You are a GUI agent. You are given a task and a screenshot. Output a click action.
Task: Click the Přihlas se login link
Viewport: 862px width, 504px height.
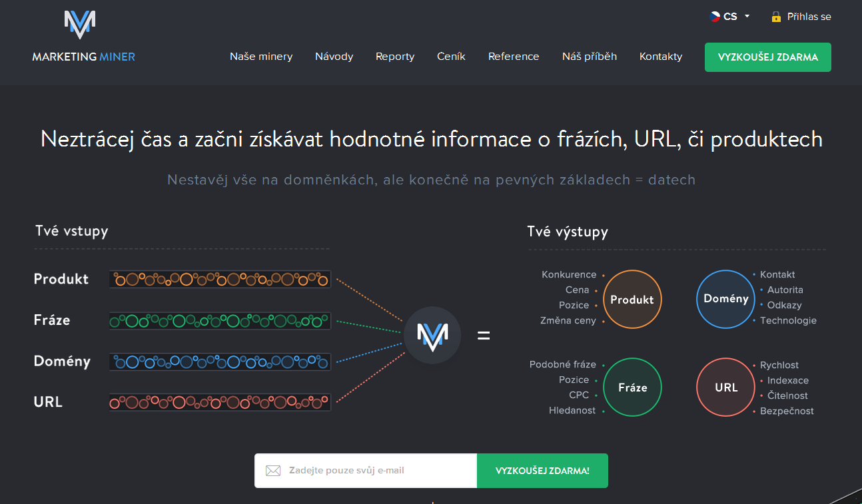click(809, 17)
